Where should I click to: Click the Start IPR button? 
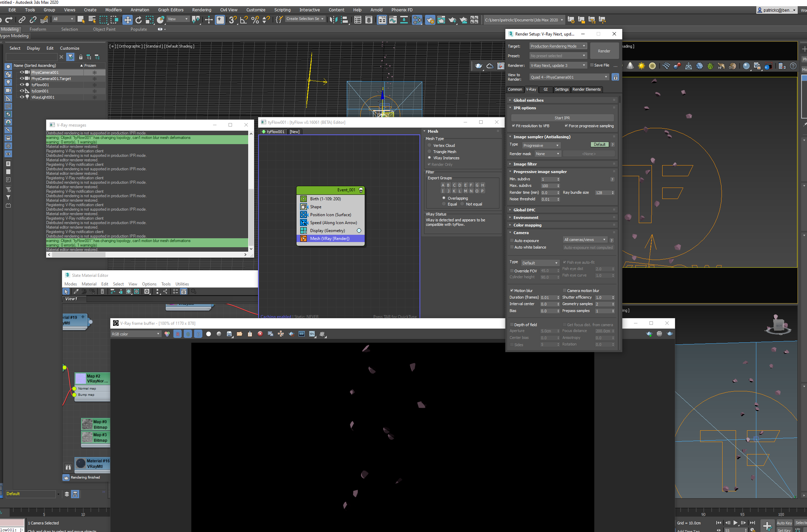(562, 118)
